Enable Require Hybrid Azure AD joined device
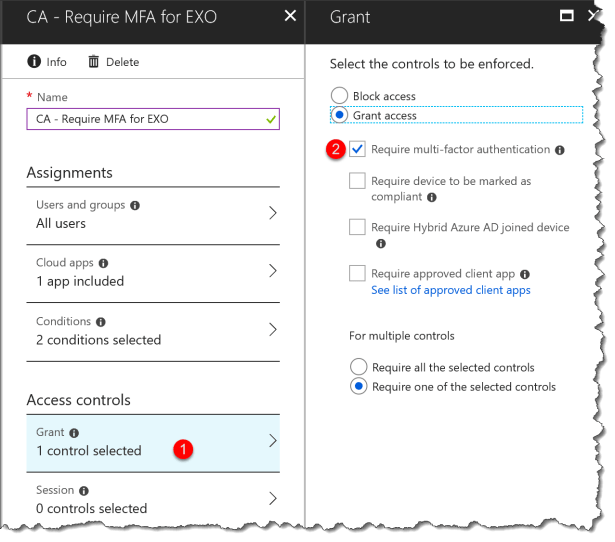Image resolution: width=615 pixels, height=542 pixels. (x=357, y=228)
